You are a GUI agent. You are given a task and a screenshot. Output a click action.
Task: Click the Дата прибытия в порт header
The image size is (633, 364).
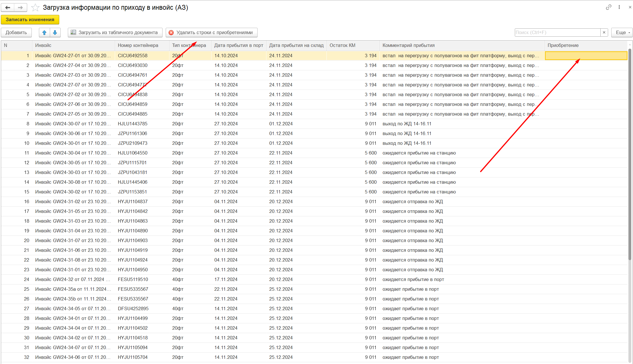pyautogui.click(x=238, y=45)
